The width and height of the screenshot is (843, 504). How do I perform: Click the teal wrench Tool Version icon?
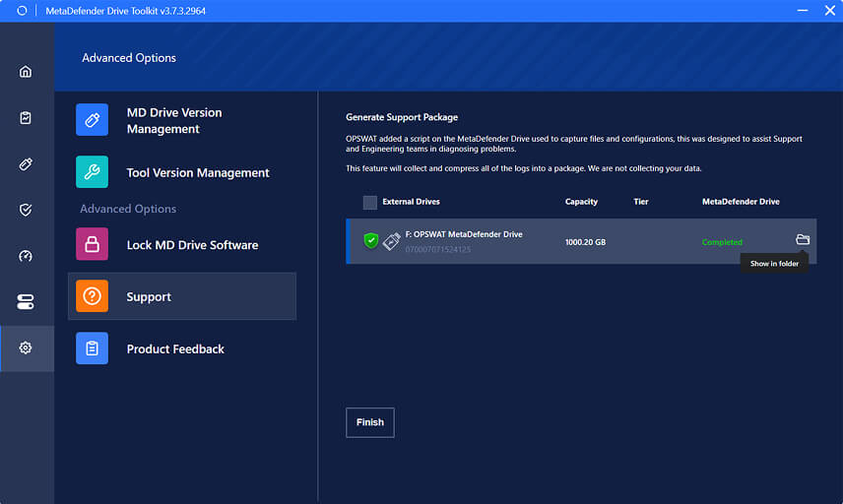(x=92, y=172)
